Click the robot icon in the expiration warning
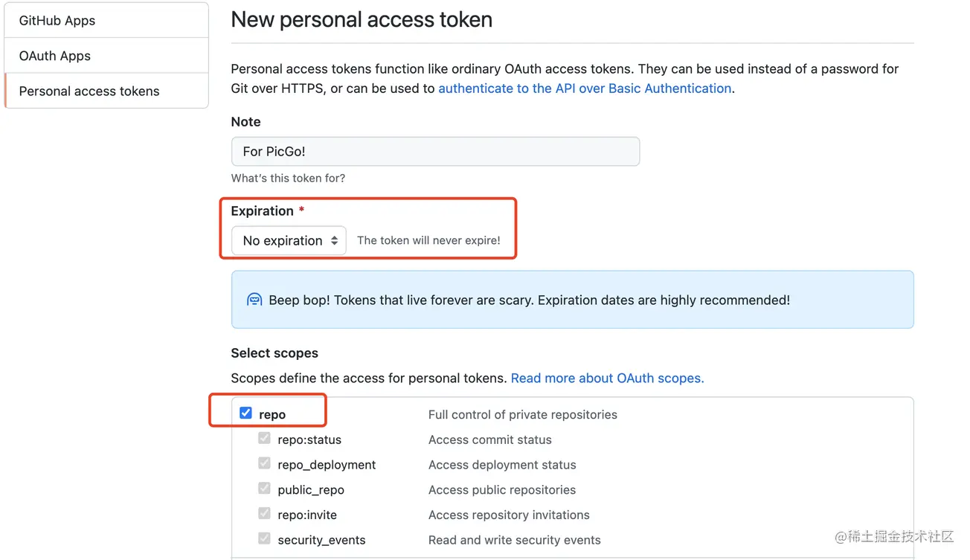Screen dimensions: 970x560 (x=254, y=300)
